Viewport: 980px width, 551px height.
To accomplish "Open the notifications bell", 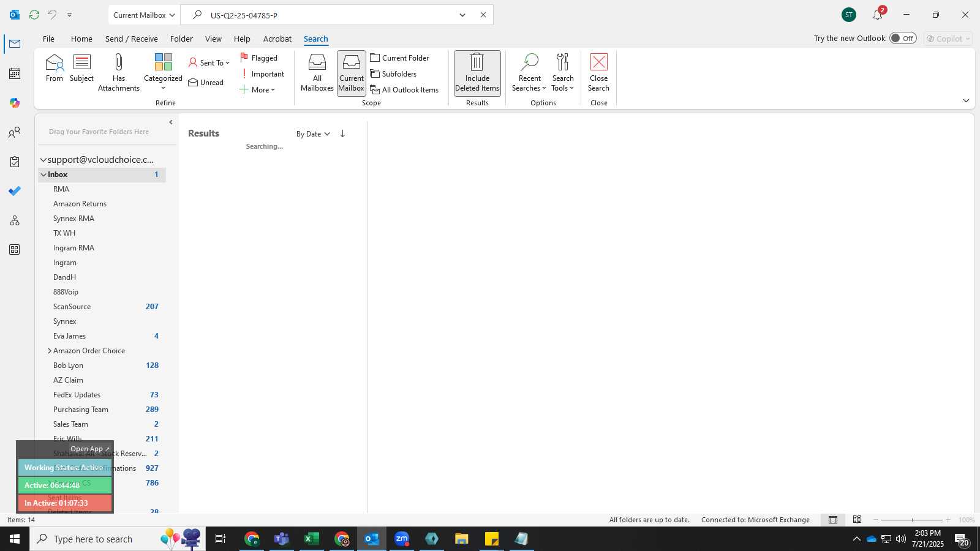I will tap(878, 15).
